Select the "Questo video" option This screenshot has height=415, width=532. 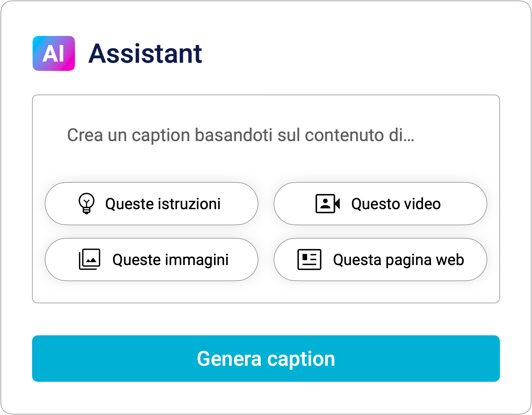pyautogui.click(x=396, y=204)
